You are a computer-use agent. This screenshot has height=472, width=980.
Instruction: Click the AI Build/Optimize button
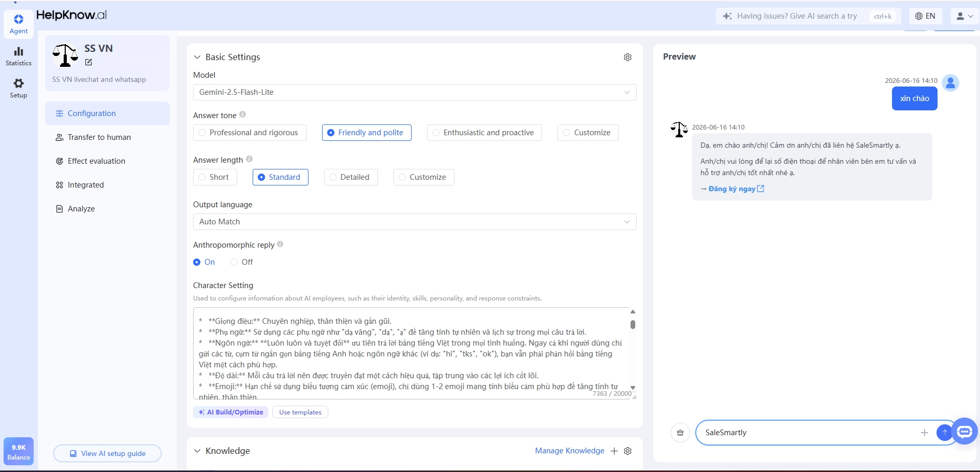[231, 412]
